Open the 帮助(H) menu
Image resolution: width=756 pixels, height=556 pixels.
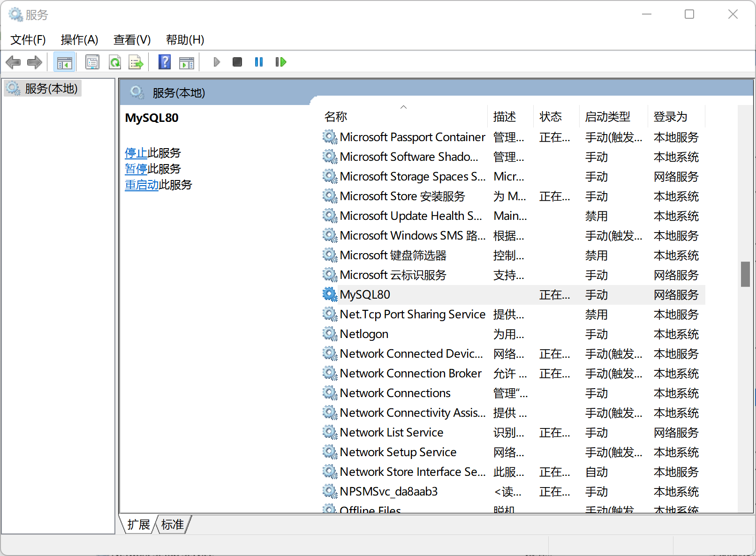(x=185, y=40)
